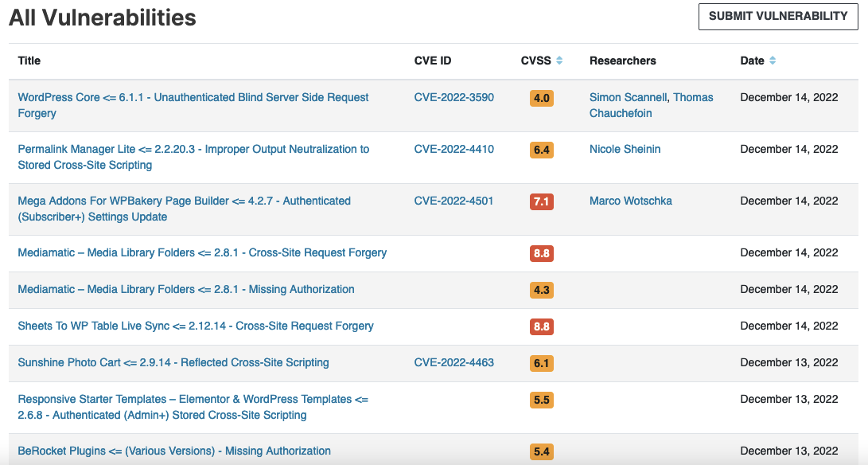The height and width of the screenshot is (465, 868).
Task: Open CVE-2022-4501 link
Action: pyautogui.click(x=454, y=201)
